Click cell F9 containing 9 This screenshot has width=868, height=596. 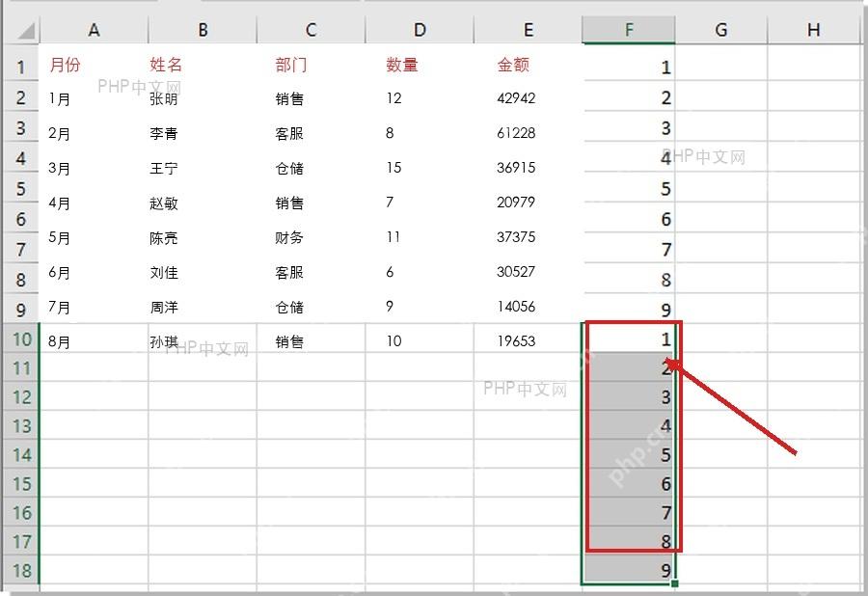[x=629, y=309]
